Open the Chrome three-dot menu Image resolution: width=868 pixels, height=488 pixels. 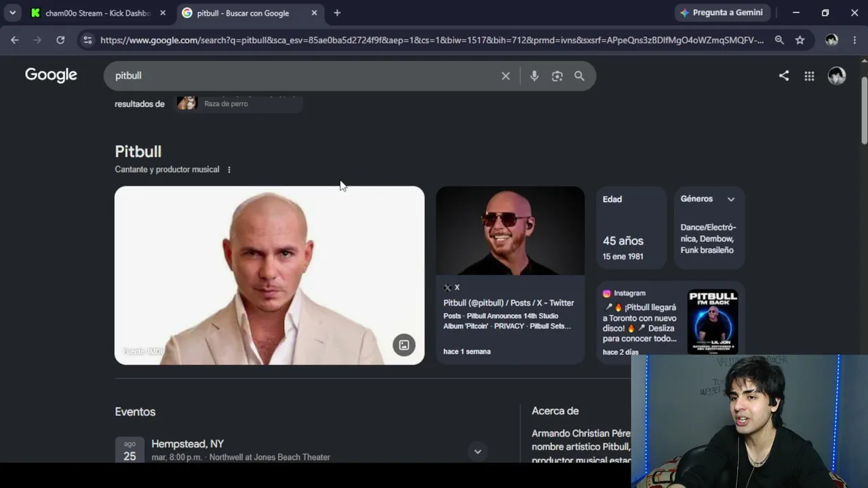pos(854,40)
